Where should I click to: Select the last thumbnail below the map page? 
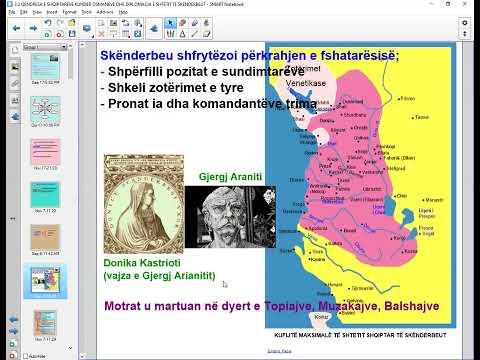click(45, 323)
